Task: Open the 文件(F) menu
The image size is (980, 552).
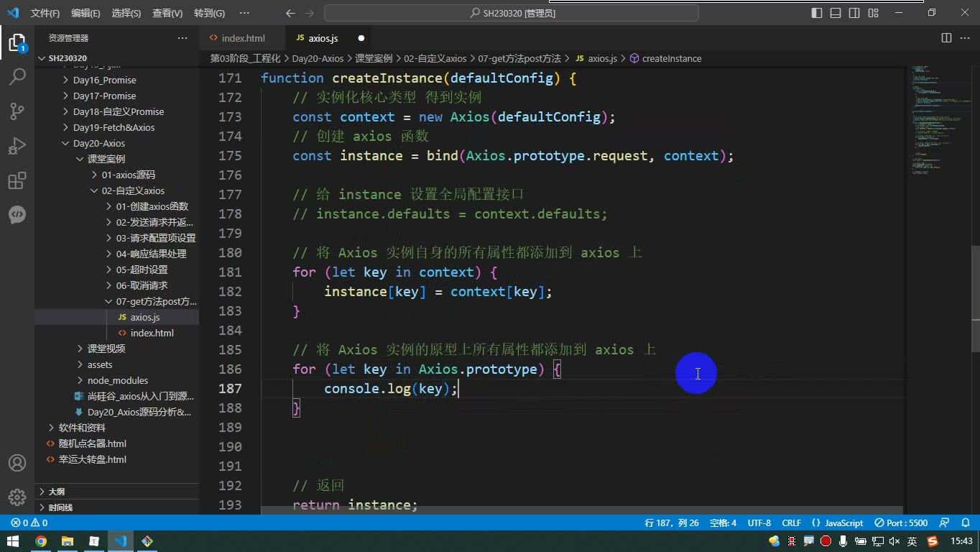Action: [45, 13]
